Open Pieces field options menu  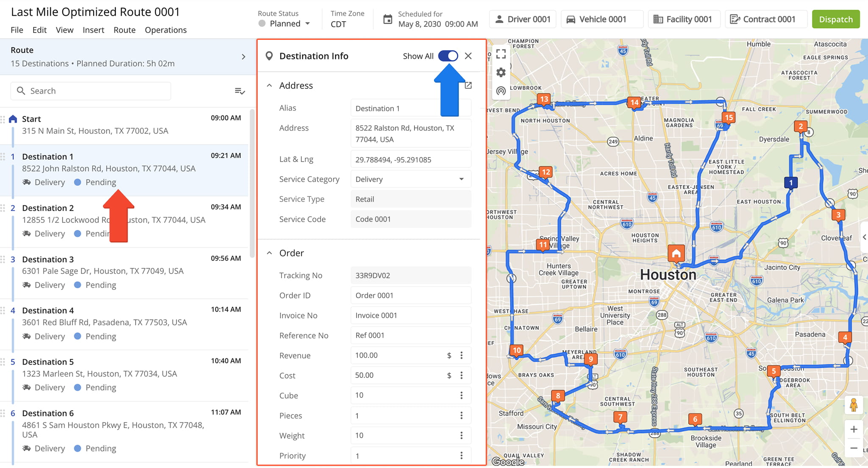click(x=462, y=415)
